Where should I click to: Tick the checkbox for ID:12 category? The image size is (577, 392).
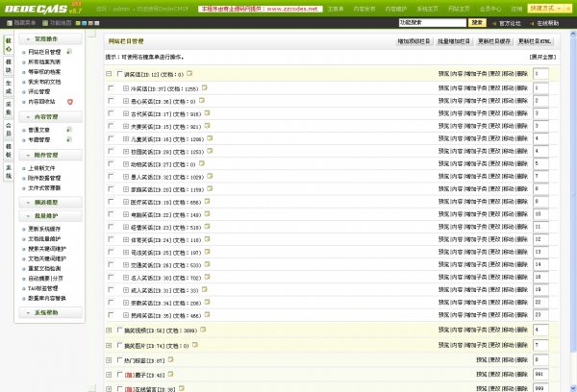pos(119,74)
